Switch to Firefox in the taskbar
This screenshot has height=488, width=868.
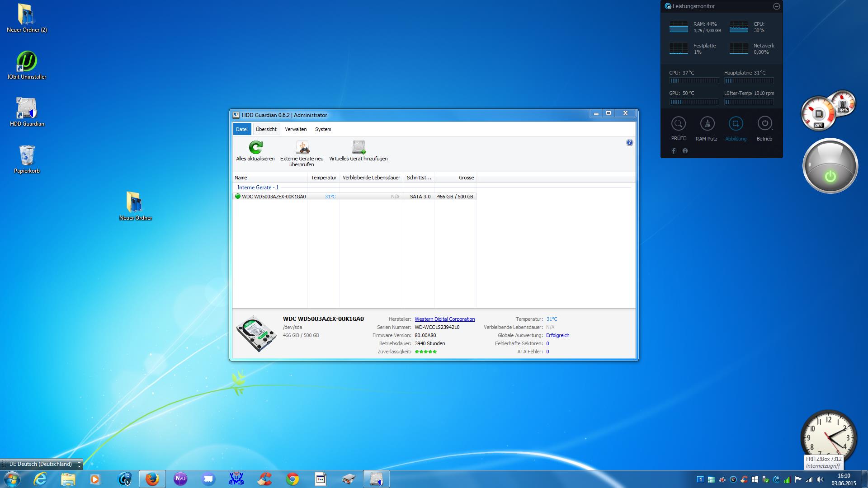152,479
